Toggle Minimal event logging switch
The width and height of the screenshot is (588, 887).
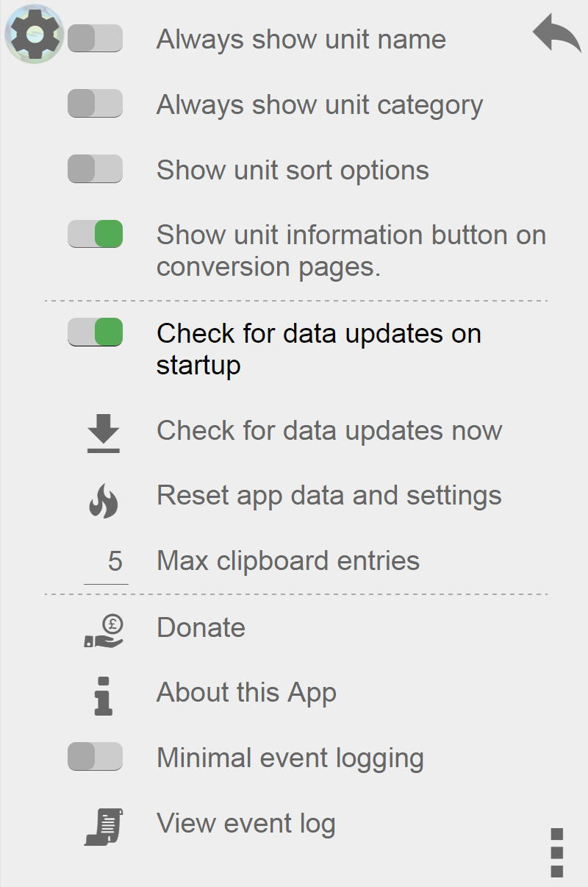[x=95, y=757]
